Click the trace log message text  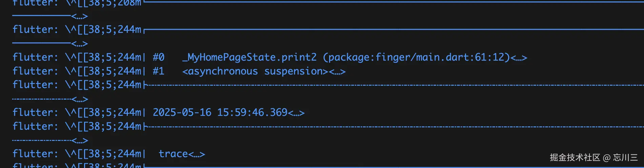coord(173,154)
